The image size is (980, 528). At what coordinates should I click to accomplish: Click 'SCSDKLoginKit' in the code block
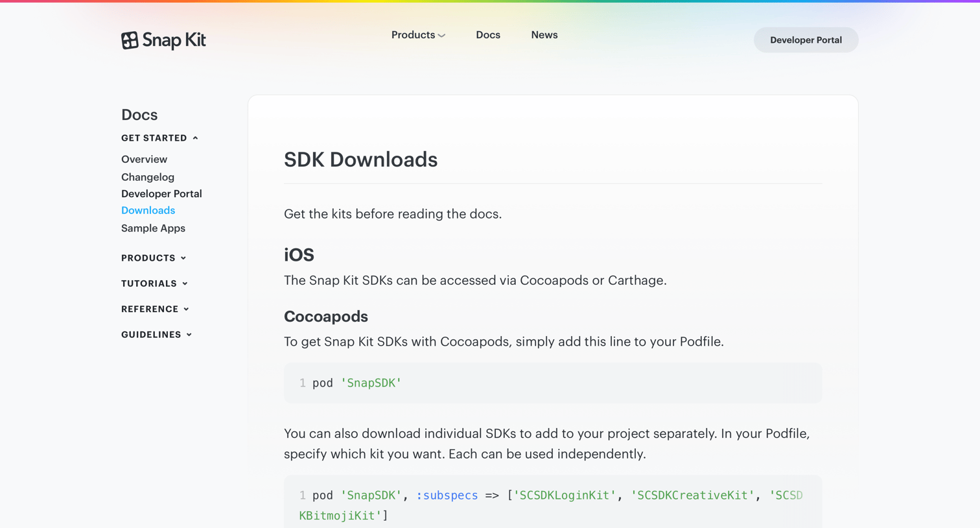pos(565,496)
